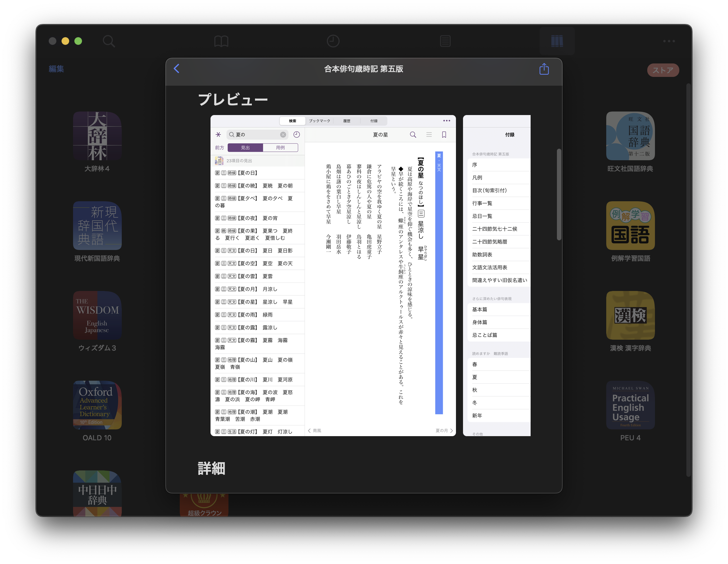This screenshot has width=728, height=564.
Task: Open the history clock toolbar icon
Action: tap(333, 41)
